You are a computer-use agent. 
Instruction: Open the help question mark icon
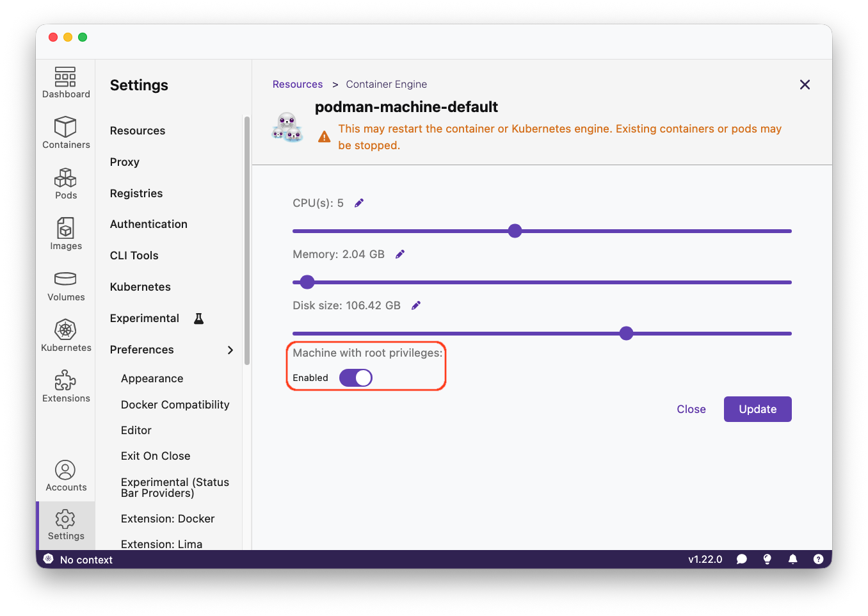(x=818, y=559)
